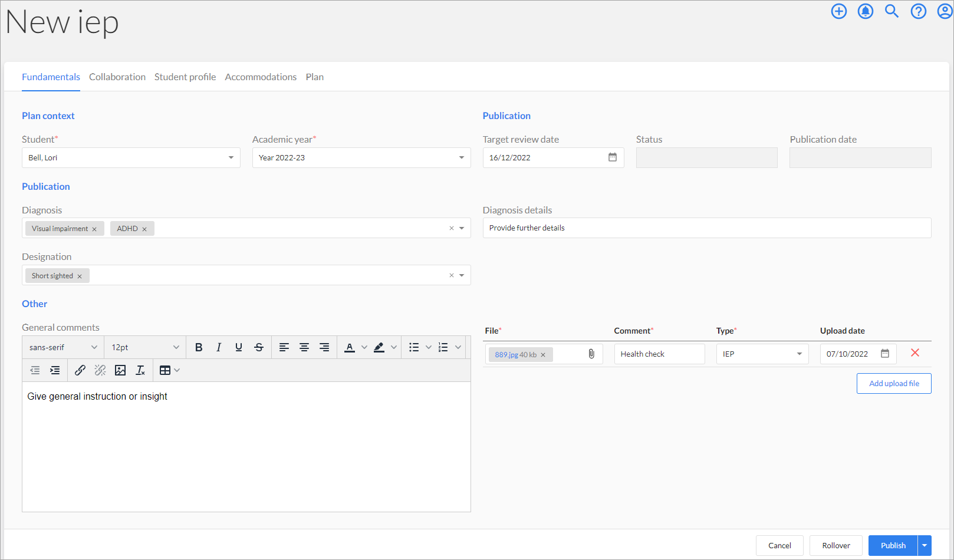Click the remove link icon

pyautogui.click(x=100, y=370)
